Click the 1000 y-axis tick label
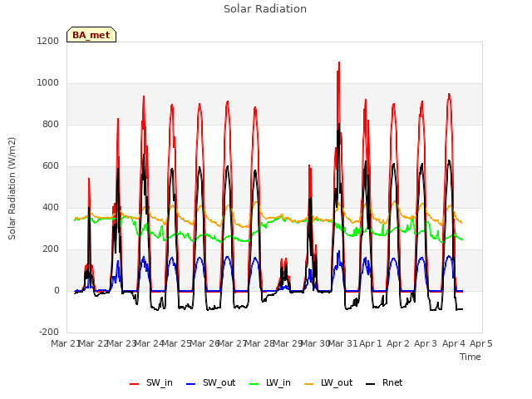 point(48,83)
